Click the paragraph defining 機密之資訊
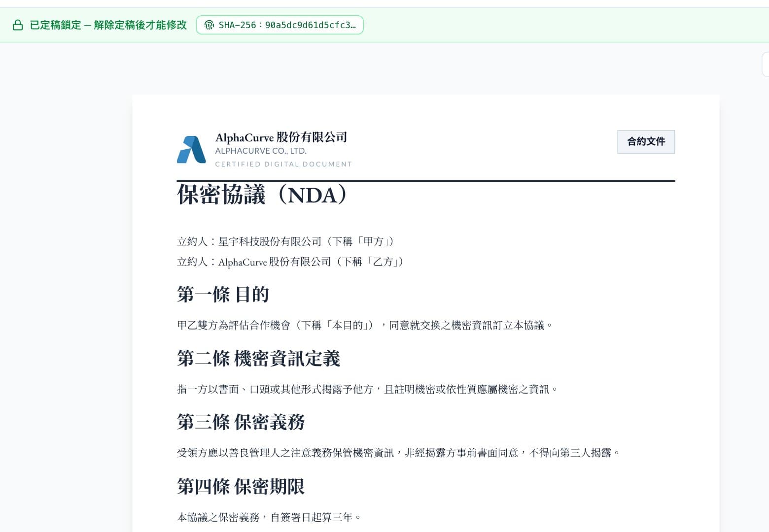The width and height of the screenshot is (769, 532). pos(368,389)
